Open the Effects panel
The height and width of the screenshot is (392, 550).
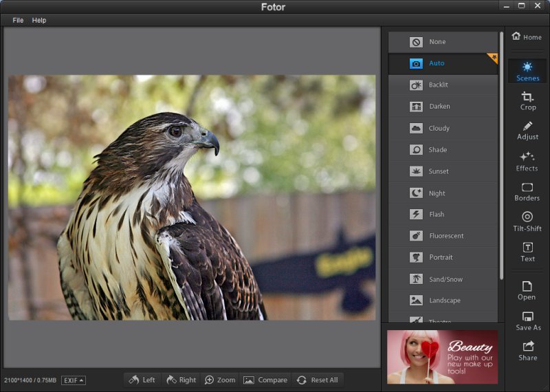(x=527, y=161)
